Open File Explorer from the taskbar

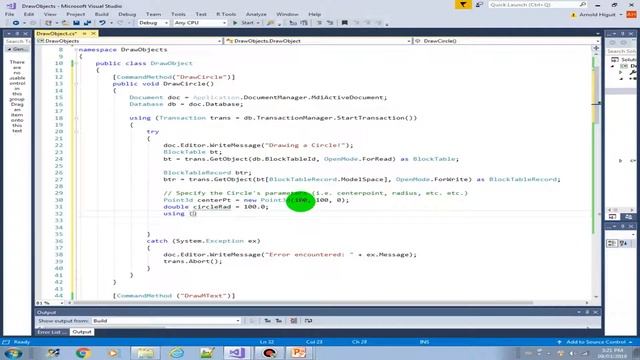pos(145,353)
